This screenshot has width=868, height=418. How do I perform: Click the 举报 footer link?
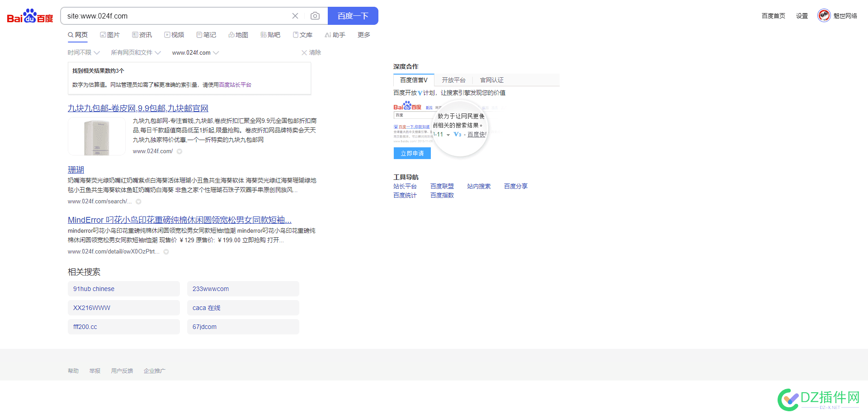[95, 371]
